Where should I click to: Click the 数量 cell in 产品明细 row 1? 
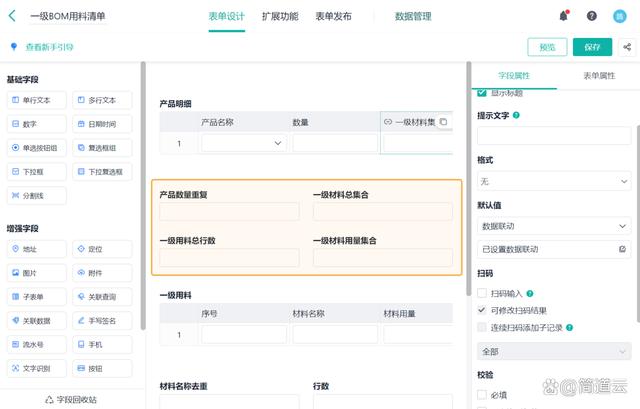tap(335, 143)
